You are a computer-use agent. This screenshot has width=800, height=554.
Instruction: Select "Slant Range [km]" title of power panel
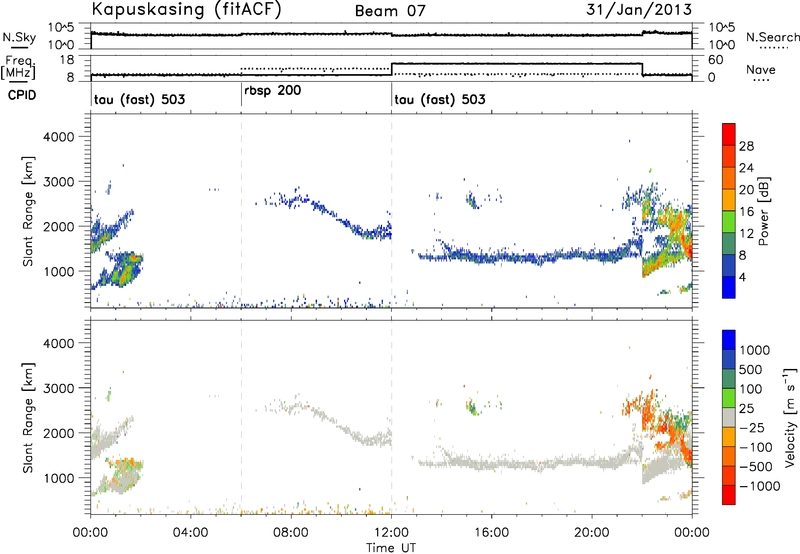[x=28, y=211]
